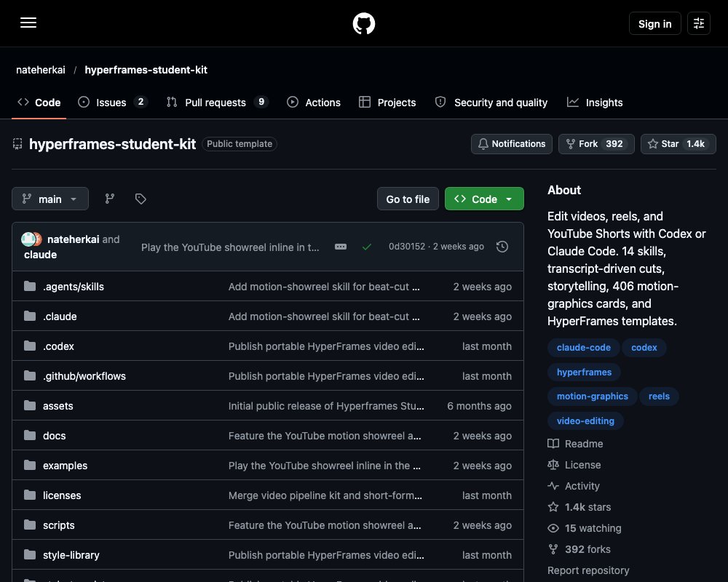
Task: Click the .claude folder icon
Action: pyautogui.click(x=30, y=316)
